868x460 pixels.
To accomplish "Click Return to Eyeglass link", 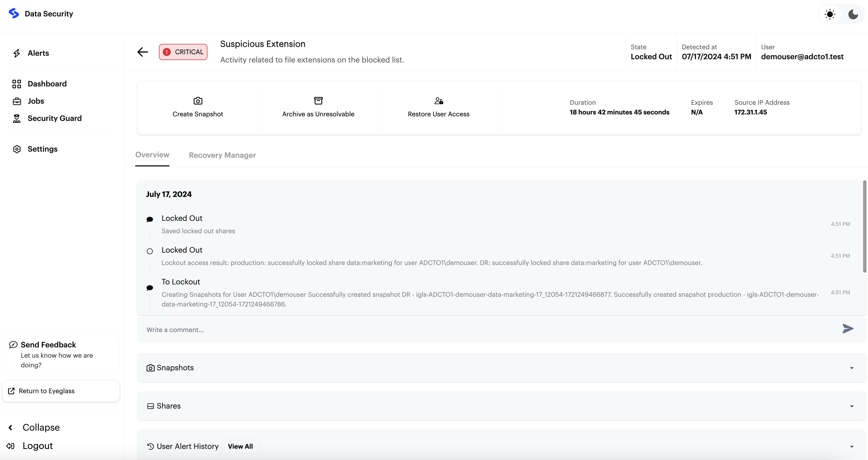I will click(47, 391).
